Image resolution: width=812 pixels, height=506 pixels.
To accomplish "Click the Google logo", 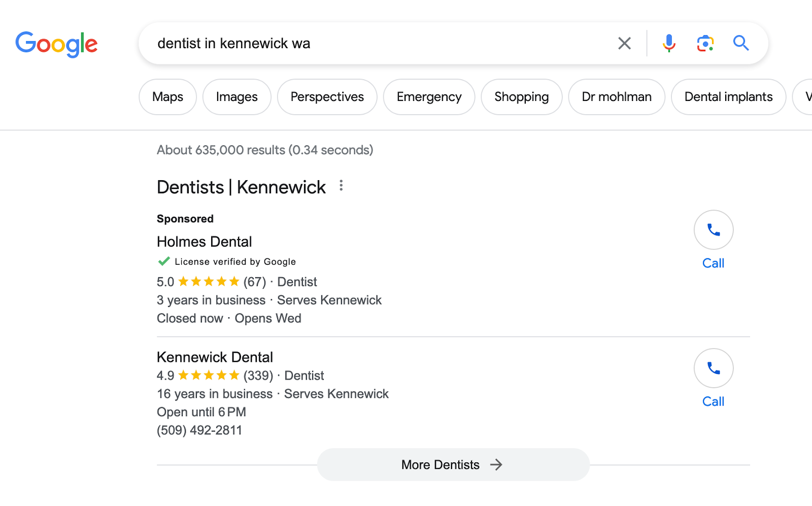I will 56,44.
